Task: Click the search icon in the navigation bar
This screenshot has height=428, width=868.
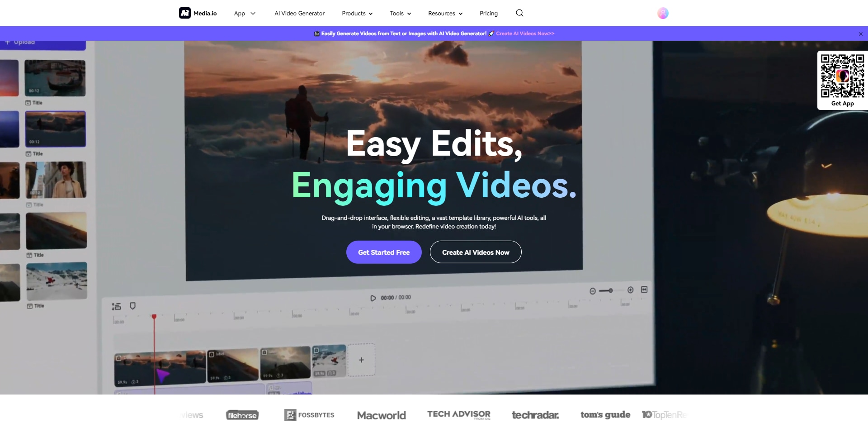Action: [x=519, y=13]
